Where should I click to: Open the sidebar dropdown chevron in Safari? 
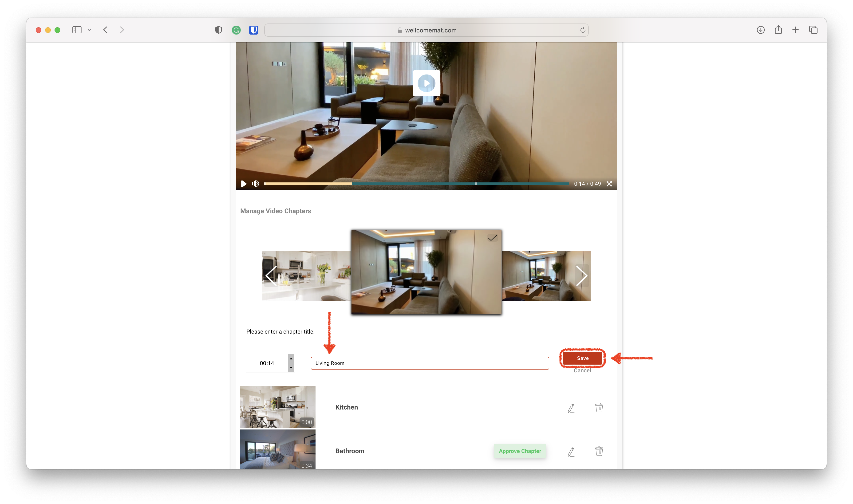point(89,30)
